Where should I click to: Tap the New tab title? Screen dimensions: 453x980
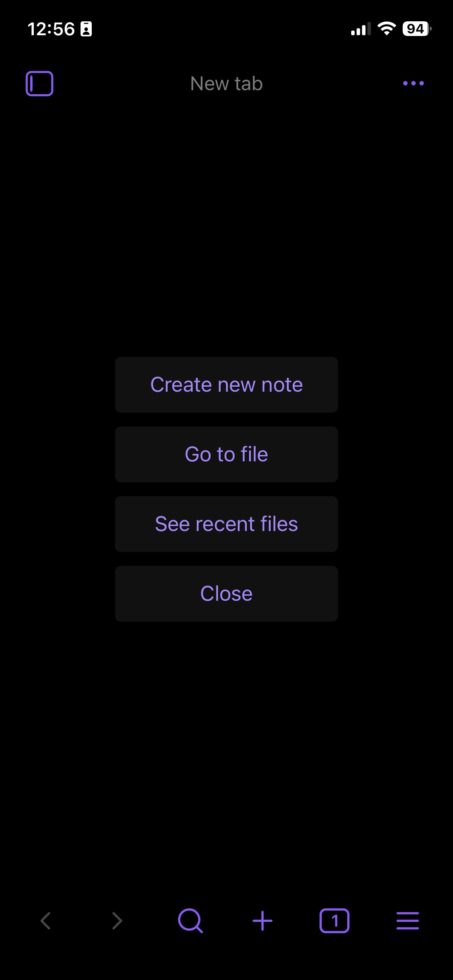point(226,84)
